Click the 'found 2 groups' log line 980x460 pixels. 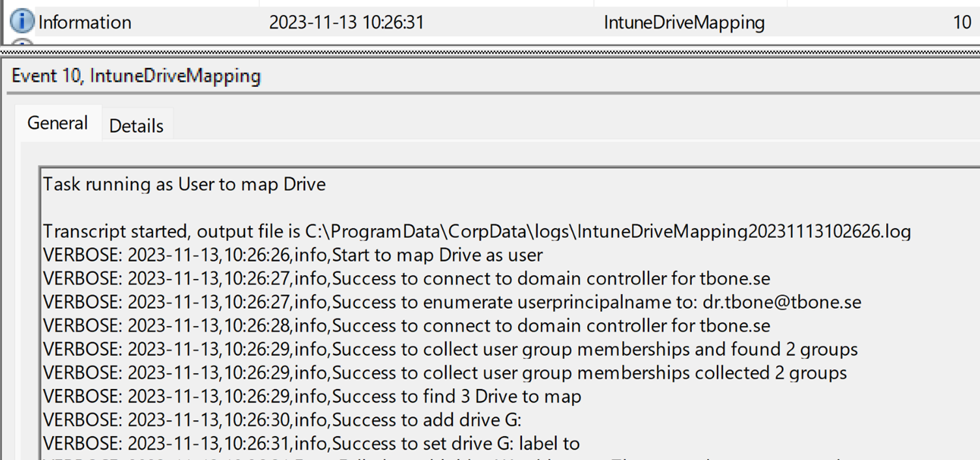tap(450, 349)
